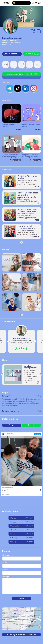Screen dimensions: 43x644
Task: Switch to the Reels tab
Action: (x=31, y=425)
